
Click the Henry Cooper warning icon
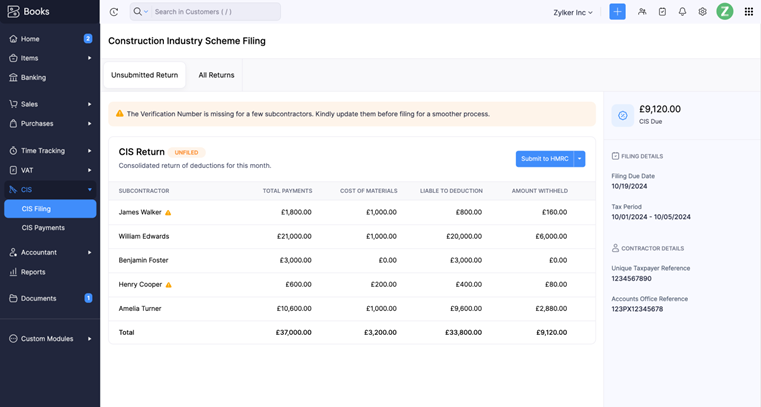(x=168, y=285)
